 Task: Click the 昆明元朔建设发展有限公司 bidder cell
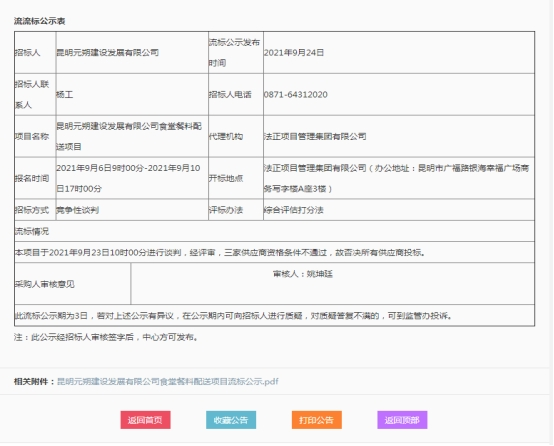click(132, 53)
